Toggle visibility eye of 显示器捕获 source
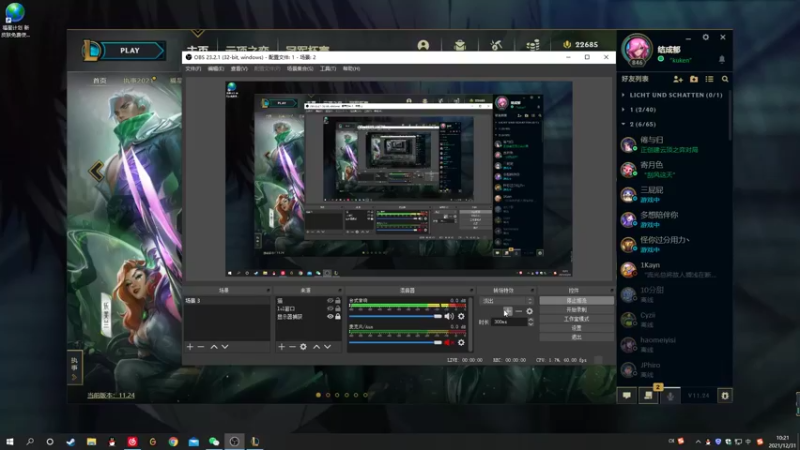The image size is (800, 450). click(x=330, y=317)
